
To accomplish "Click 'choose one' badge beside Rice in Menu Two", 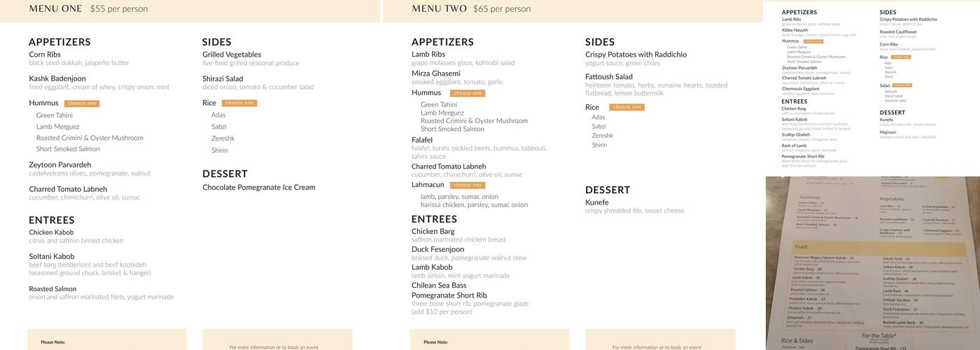I will [626, 107].
